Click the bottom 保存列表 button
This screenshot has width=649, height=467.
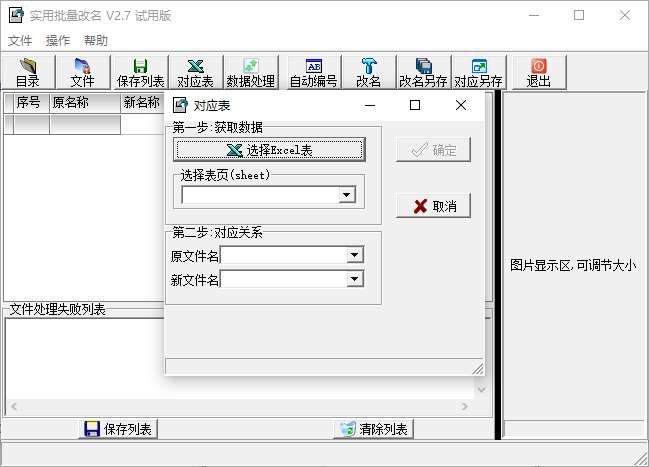click(118, 429)
